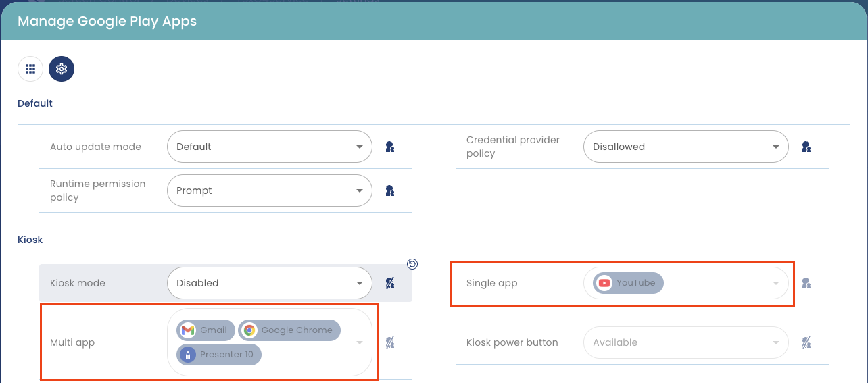This screenshot has width=868, height=383.
Task: Click the lock icon beside Single app
Action: click(806, 283)
